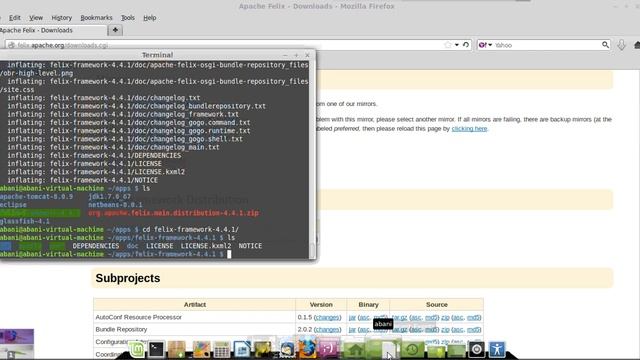Viewport: 640px width, 360px height.
Task: Open the View menu in Firefox
Action: (x=36, y=18)
